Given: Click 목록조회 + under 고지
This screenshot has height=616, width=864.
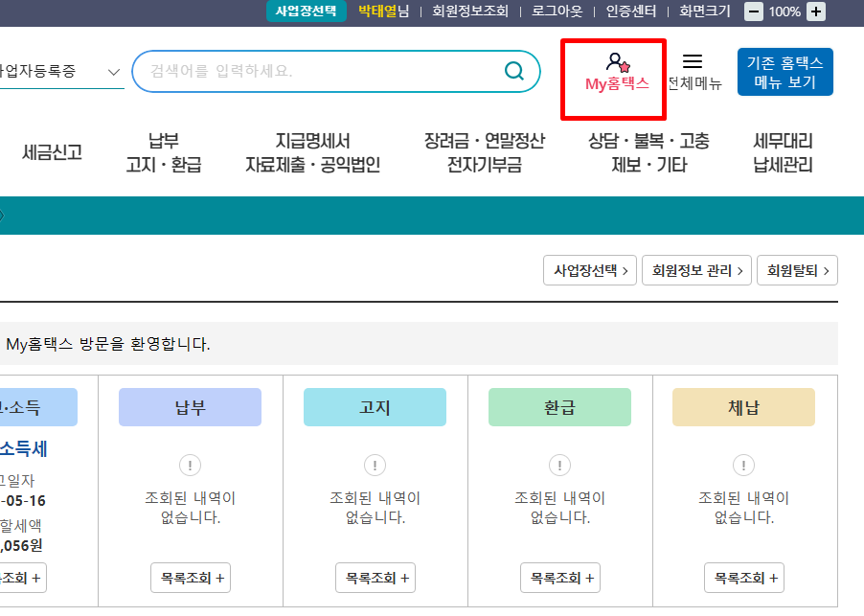Looking at the screenshot, I should click(375, 578).
